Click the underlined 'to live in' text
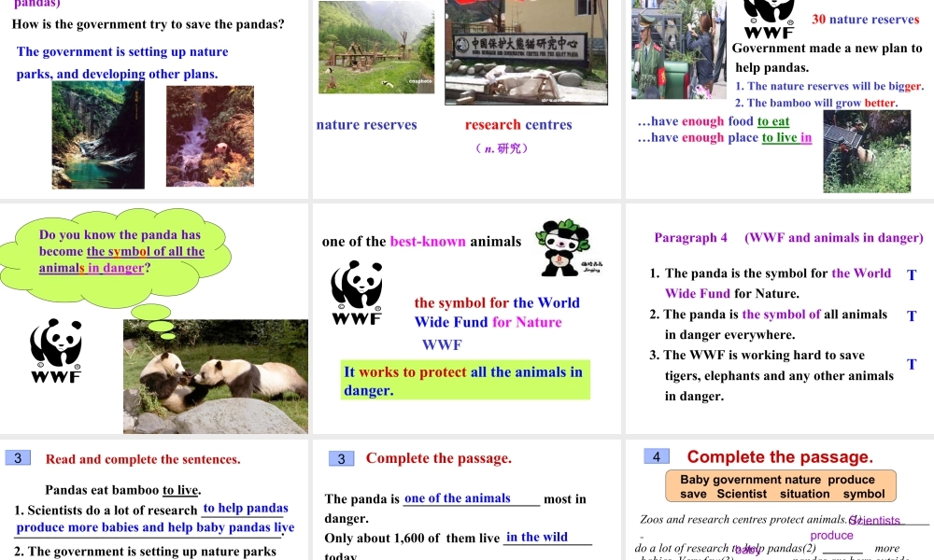This screenshot has height=560, width=934. (x=786, y=138)
